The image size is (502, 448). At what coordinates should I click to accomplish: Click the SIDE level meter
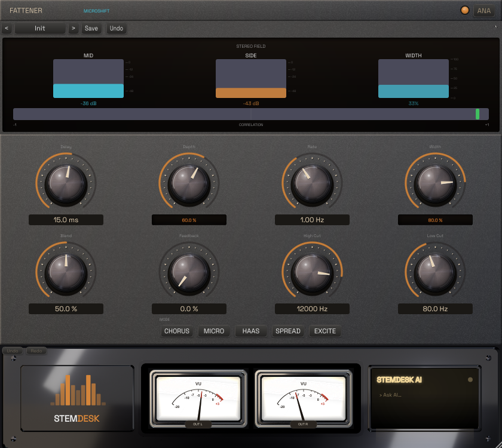coord(251,78)
